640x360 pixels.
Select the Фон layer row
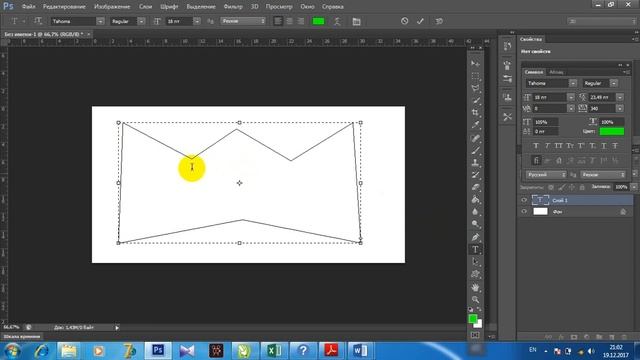pos(577,211)
